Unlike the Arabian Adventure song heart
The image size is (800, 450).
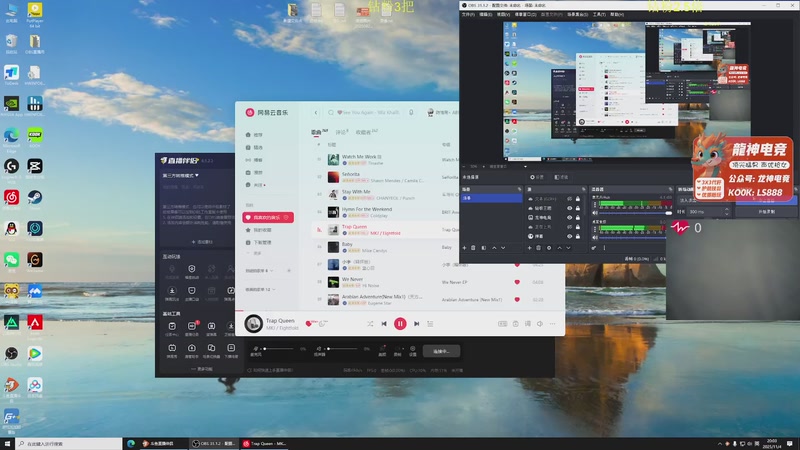pyautogui.click(x=517, y=299)
